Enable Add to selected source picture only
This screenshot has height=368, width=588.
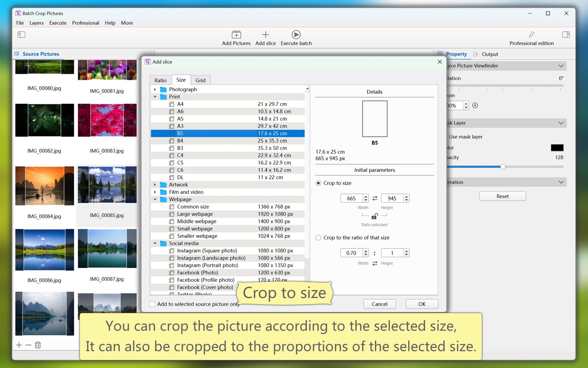[153, 304]
